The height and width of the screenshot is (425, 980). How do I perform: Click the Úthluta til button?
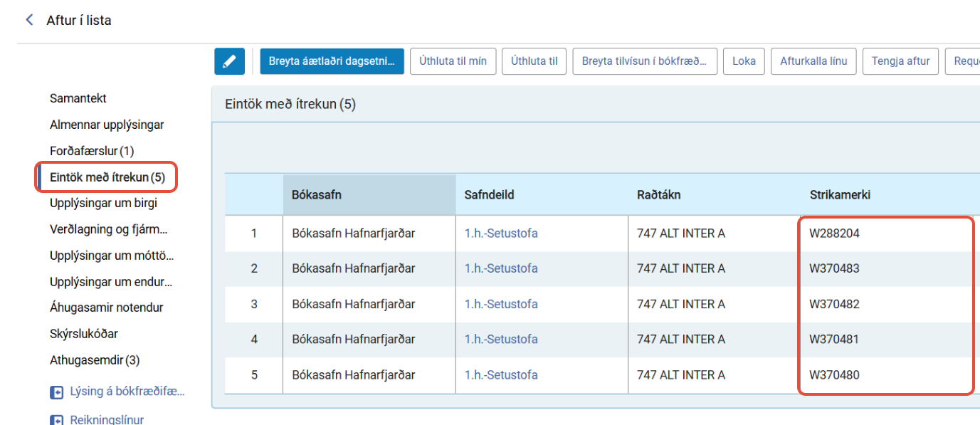pos(534,61)
